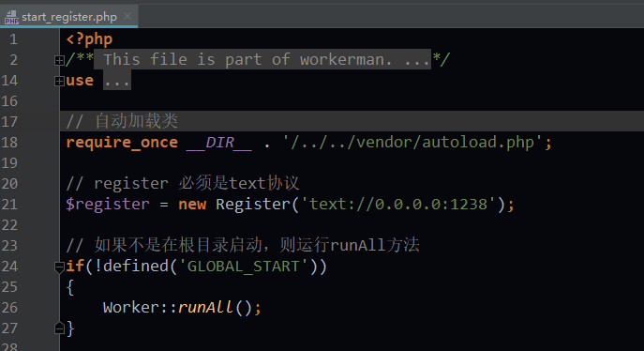Click the comment '// register 必须是text协议'
The image size is (644, 351).
click(183, 183)
